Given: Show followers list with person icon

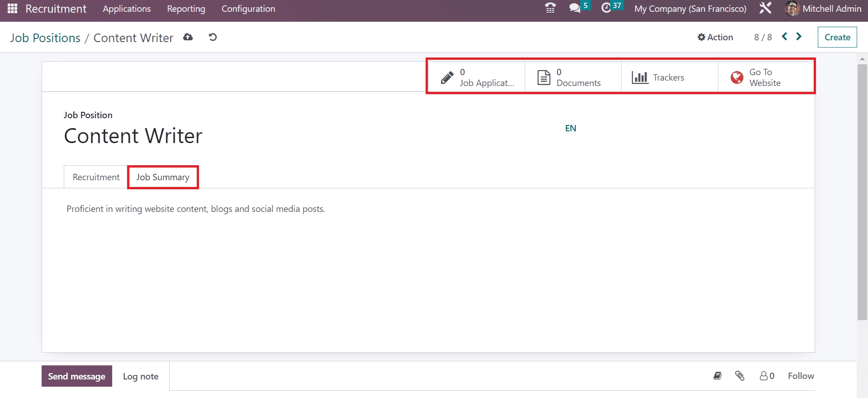Looking at the screenshot, I should [767, 376].
